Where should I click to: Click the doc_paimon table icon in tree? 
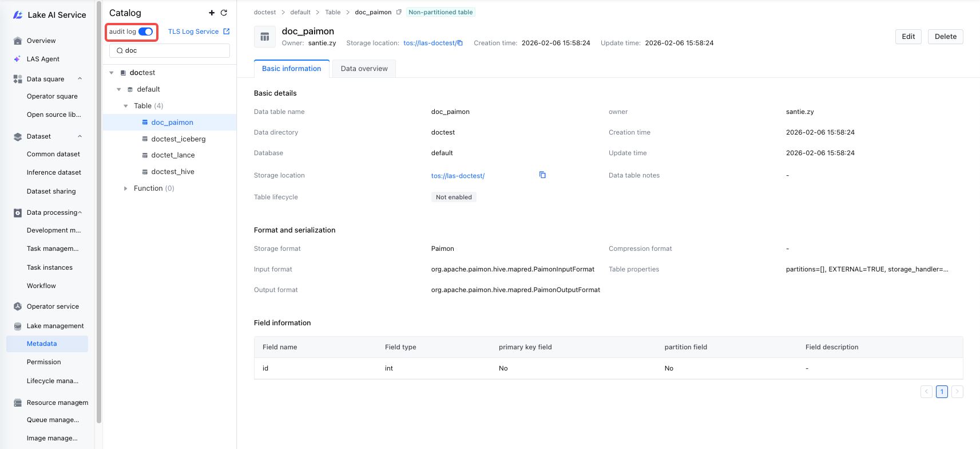pos(145,123)
